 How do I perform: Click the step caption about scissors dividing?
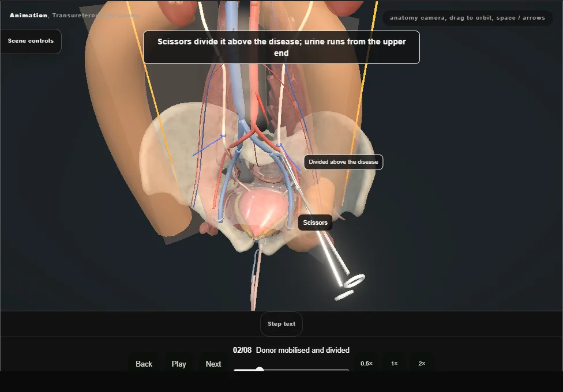(x=281, y=47)
